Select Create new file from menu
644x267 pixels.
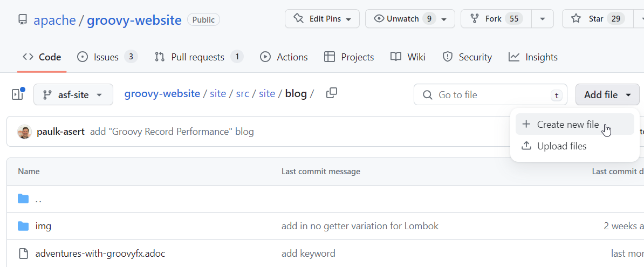tap(567, 125)
